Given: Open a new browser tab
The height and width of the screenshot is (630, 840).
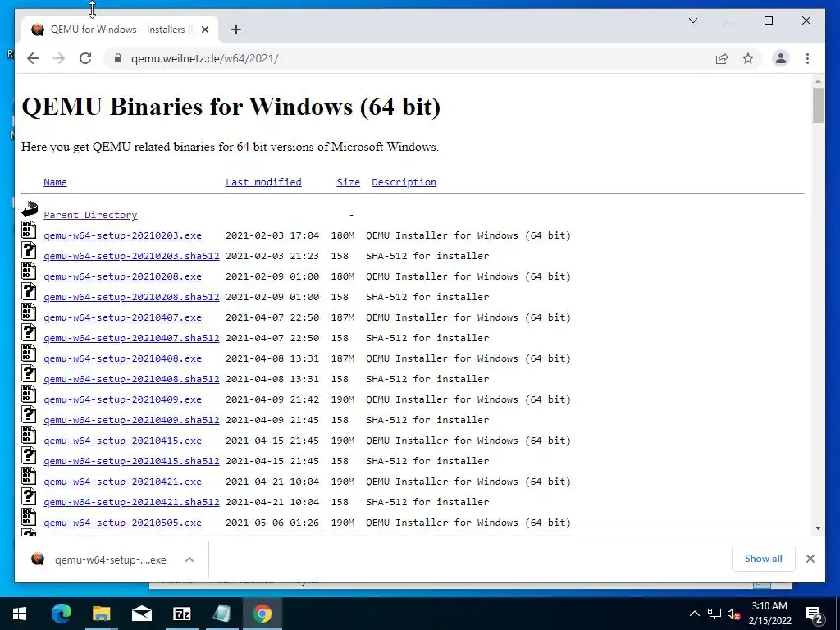Looking at the screenshot, I should coord(235,30).
